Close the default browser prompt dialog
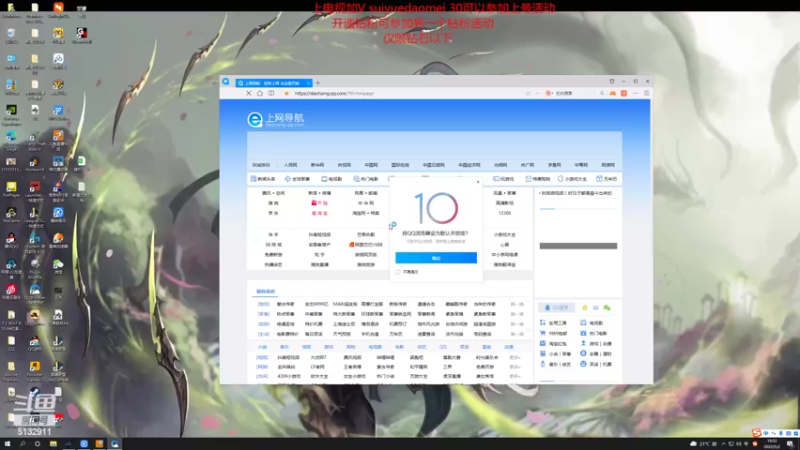800x450 pixels. click(478, 182)
